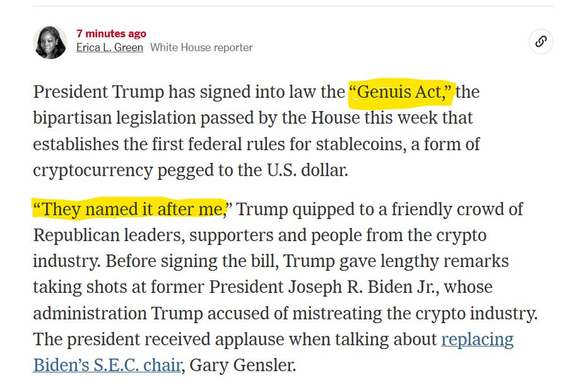Open Erica L. Green's author photo
The image size is (566, 392).
pyautogui.click(x=50, y=42)
